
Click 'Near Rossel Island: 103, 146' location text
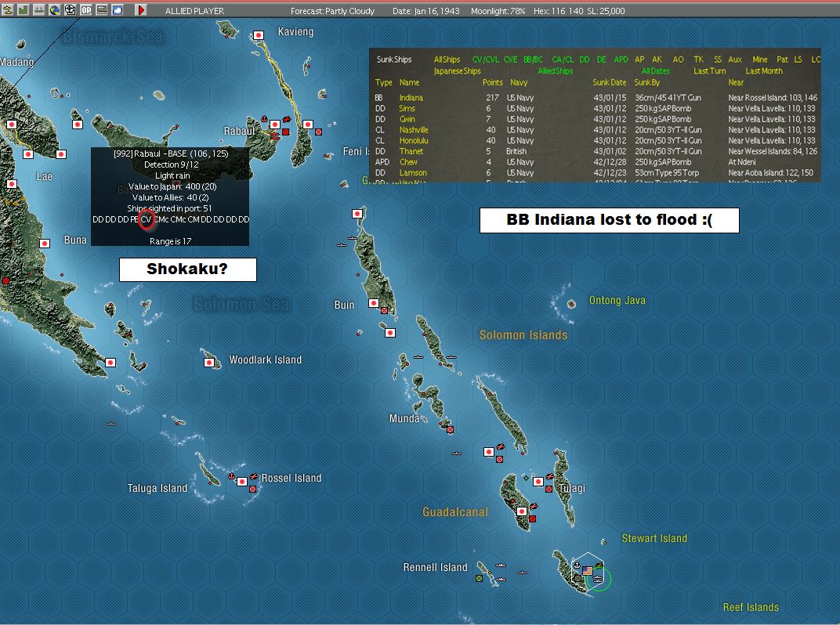coord(773,97)
